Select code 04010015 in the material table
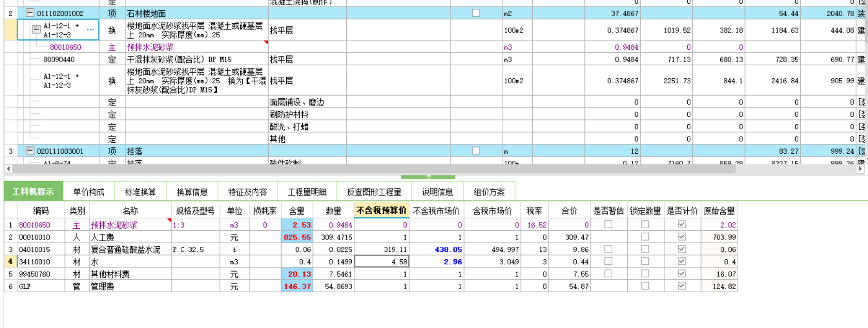 (x=41, y=249)
